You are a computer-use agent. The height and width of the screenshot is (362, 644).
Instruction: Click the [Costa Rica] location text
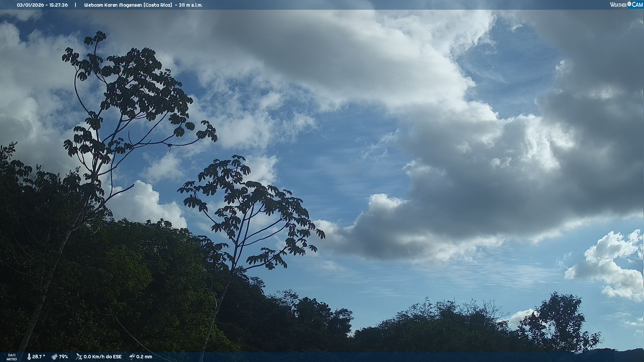[157, 5]
